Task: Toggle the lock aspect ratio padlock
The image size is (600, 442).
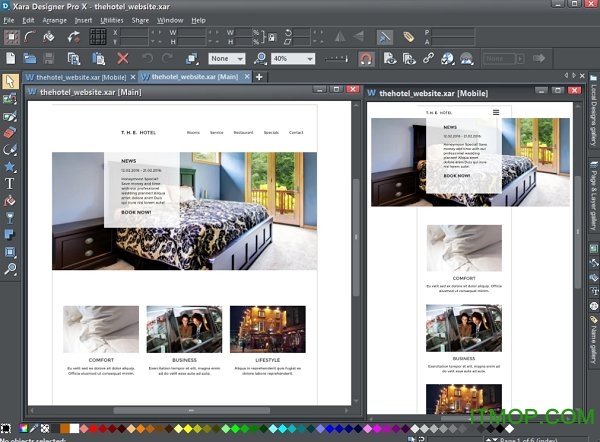Action: (x=272, y=37)
